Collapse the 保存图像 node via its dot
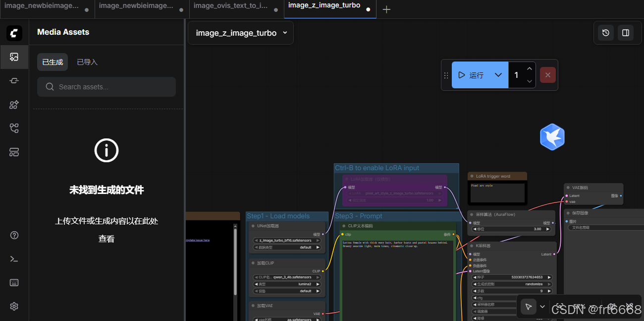The height and width of the screenshot is (321, 644). tap(568, 213)
